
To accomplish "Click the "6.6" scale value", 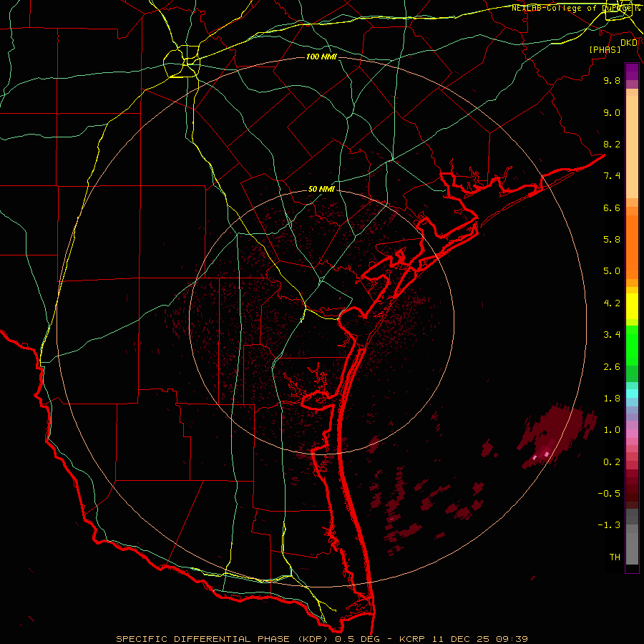I will 612,208.
